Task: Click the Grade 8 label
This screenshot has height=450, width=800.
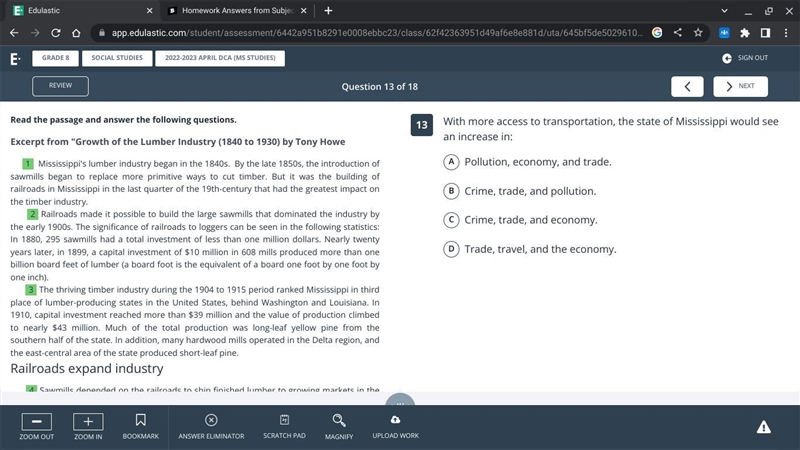Action: (55, 58)
